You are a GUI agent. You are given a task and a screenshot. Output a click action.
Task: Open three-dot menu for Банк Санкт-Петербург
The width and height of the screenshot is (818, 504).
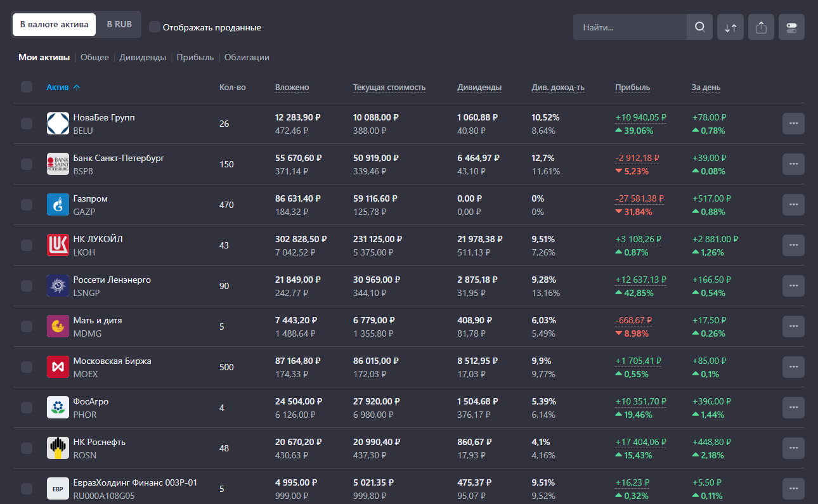coord(793,164)
